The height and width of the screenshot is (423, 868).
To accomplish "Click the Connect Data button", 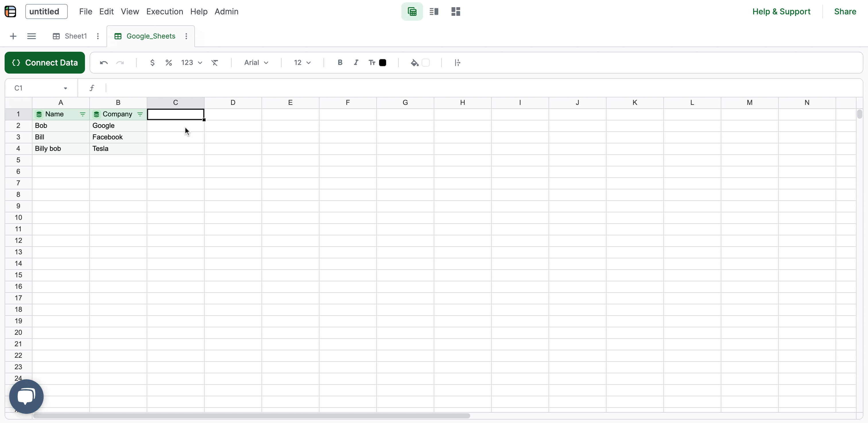I will point(45,63).
